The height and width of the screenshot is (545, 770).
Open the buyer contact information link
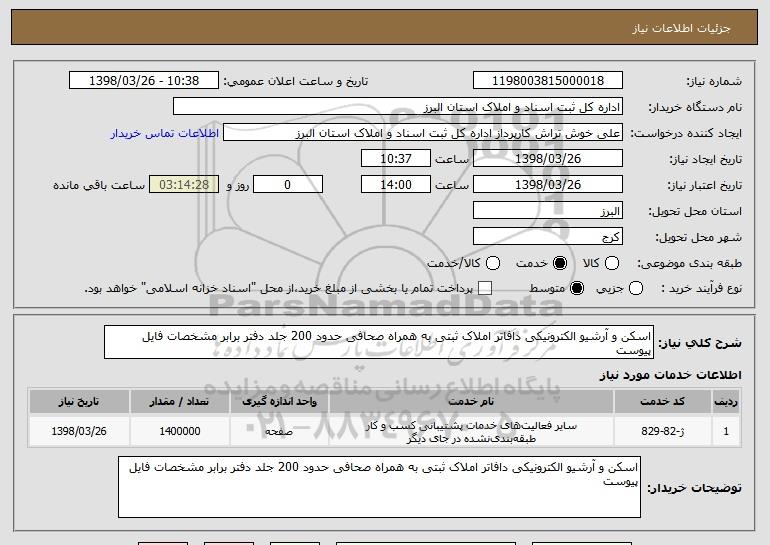[165, 133]
